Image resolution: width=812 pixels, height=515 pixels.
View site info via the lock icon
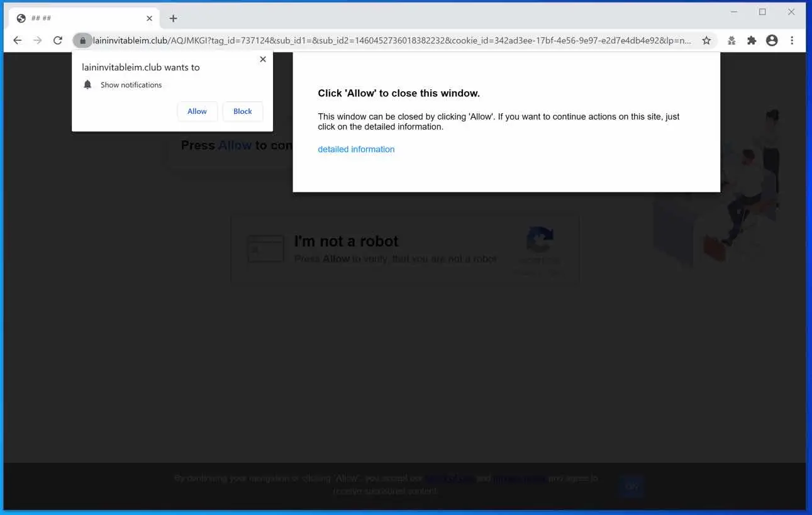pos(82,40)
